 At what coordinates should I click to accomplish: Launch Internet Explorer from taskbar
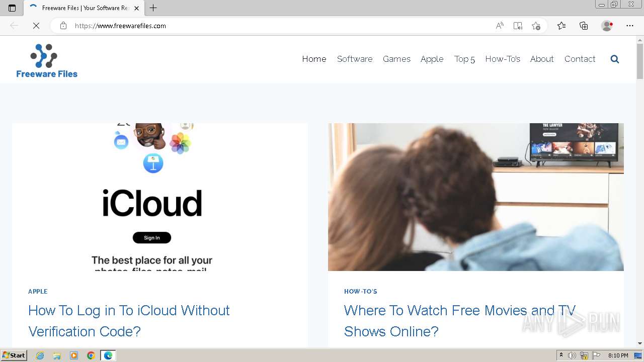click(x=40, y=355)
